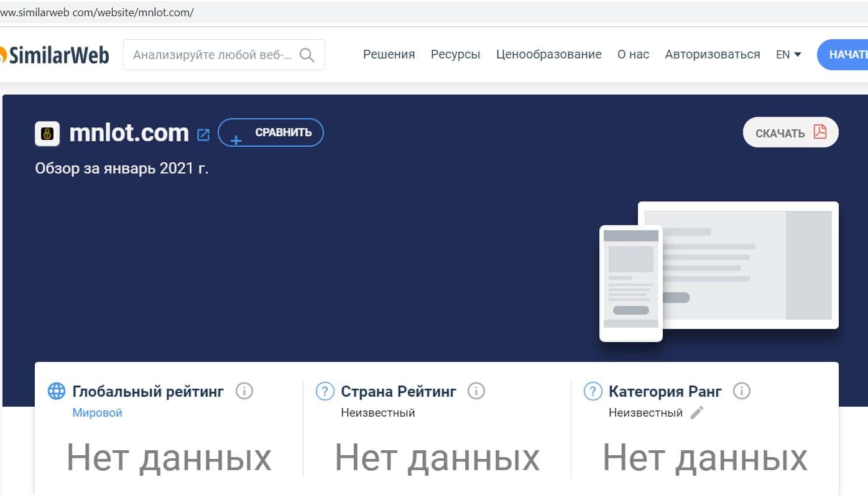Click Нет данных under Категория Ранг
Image resolution: width=868 pixels, height=495 pixels.
705,458
